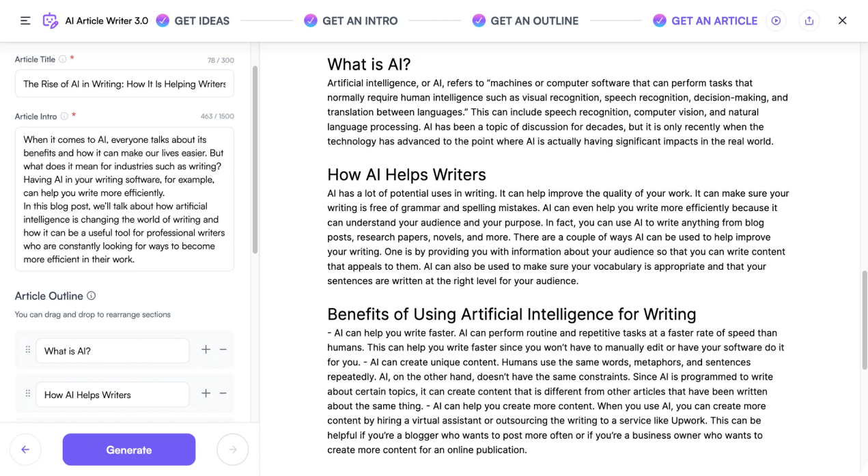
Task: Click the Article Title input field
Action: coord(124,84)
